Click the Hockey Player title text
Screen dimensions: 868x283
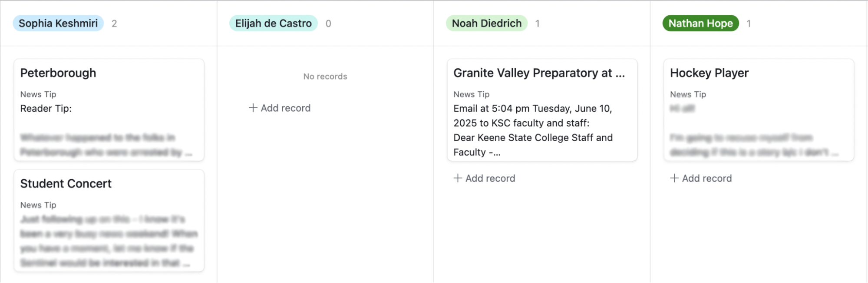pos(710,73)
